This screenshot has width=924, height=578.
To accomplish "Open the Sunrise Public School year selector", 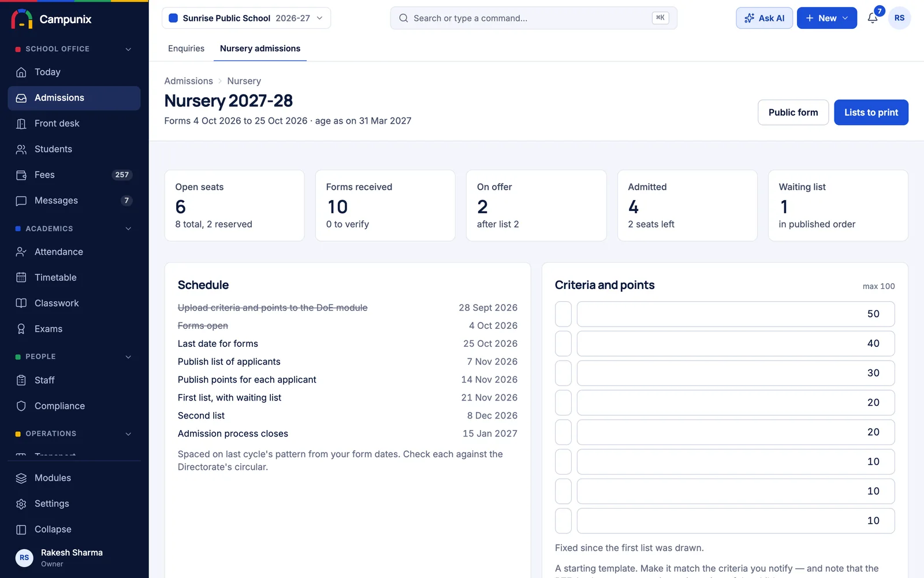I will 246,18.
